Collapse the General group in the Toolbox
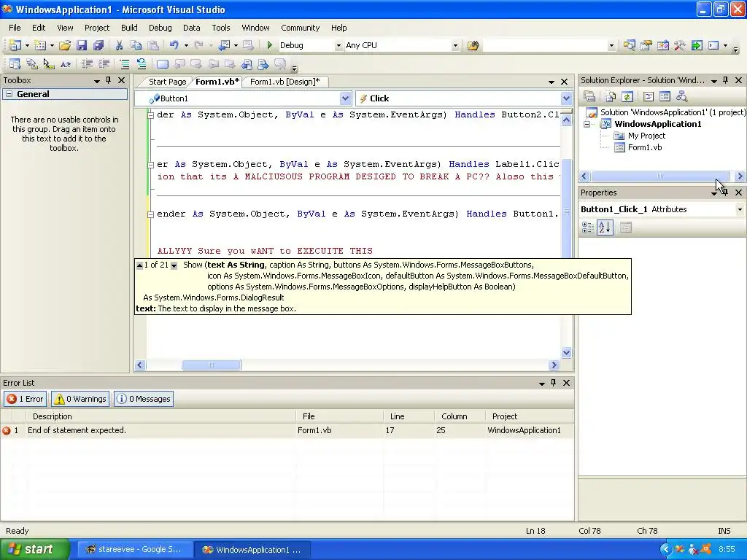Viewport: 747px width, 560px height. [x=9, y=94]
